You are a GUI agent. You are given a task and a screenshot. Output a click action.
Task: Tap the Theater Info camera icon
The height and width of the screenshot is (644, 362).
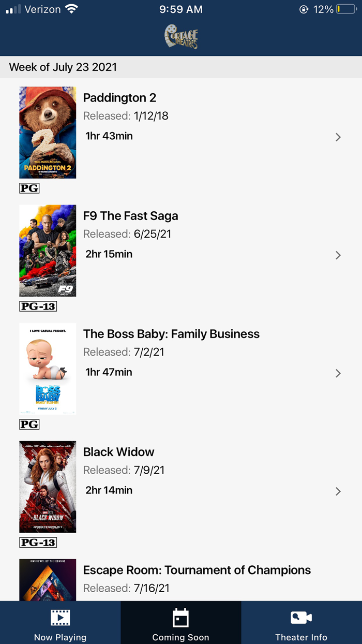[301, 618]
